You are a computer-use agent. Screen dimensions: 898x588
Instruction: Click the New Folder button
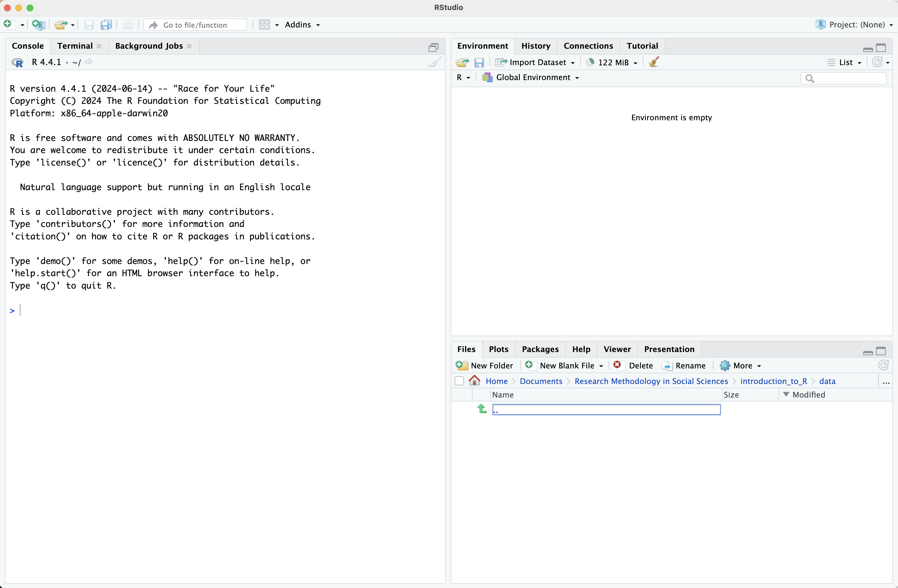point(484,366)
